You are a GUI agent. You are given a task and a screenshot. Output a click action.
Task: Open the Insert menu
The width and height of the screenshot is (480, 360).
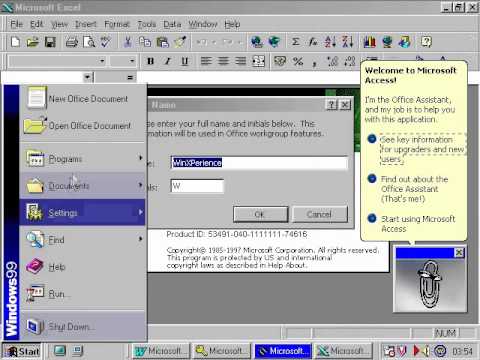tap(86, 24)
